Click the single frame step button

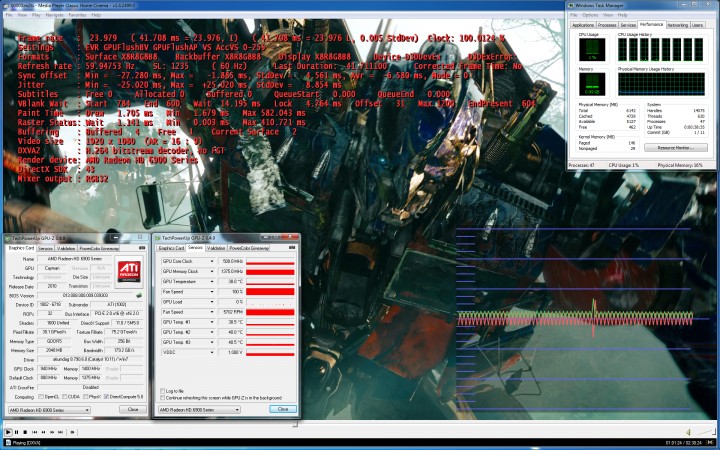pyautogui.click(x=72, y=432)
